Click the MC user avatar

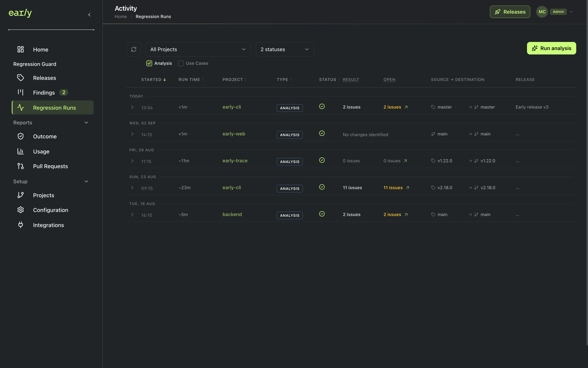[542, 12]
